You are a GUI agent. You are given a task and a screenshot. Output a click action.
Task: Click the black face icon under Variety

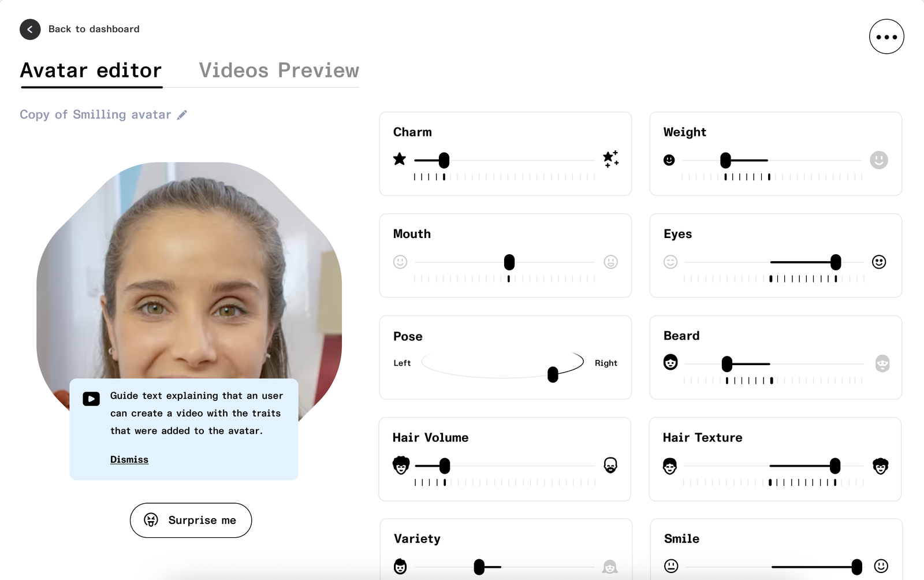[400, 567]
